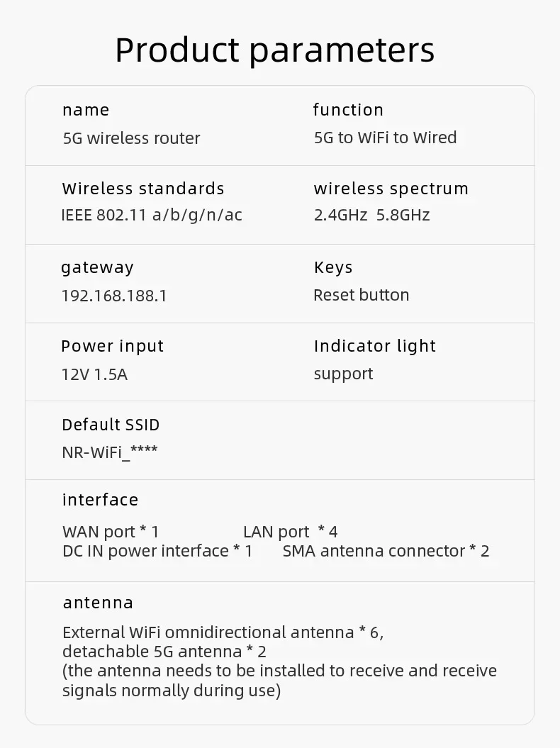Select SMA antenna connector * 2 text
The width and height of the screenshot is (560, 748).
[x=386, y=551]
